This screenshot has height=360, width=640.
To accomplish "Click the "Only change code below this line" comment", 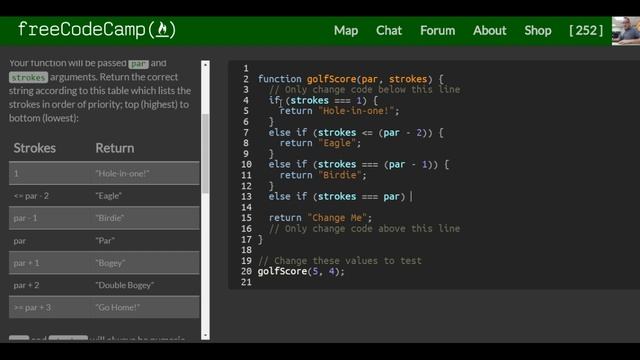I will pos(364,89).
